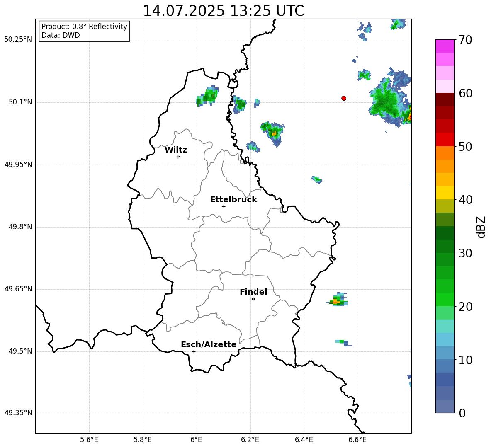Click the 49.5°N latitude label
Image resolution: width=491 pixels, height=448 pixels.
(21, 351)
